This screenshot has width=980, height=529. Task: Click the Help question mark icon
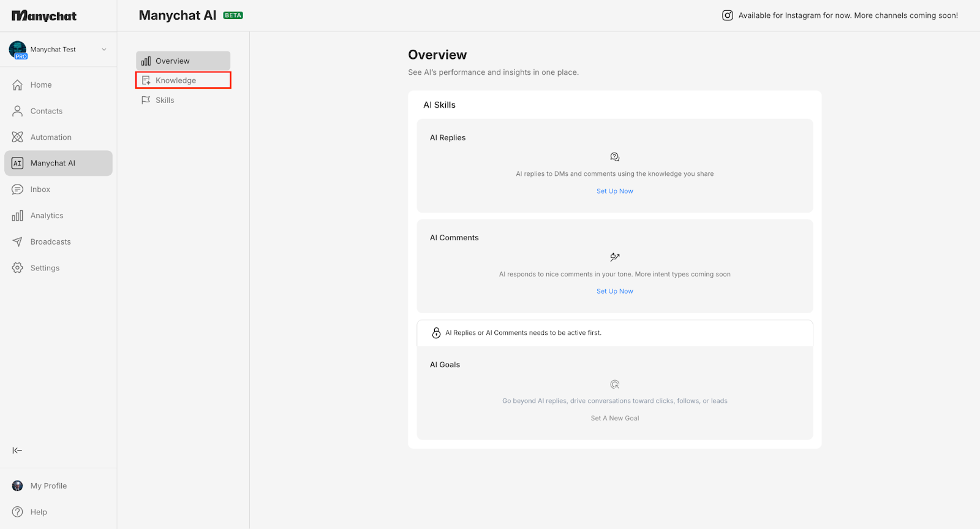18,512
